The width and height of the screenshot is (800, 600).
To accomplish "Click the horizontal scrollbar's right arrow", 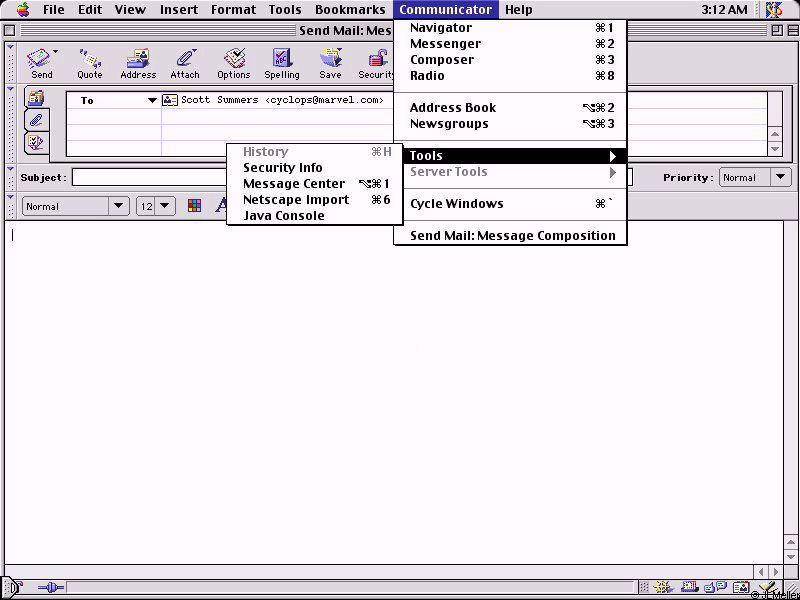I will tap(776, 572).
